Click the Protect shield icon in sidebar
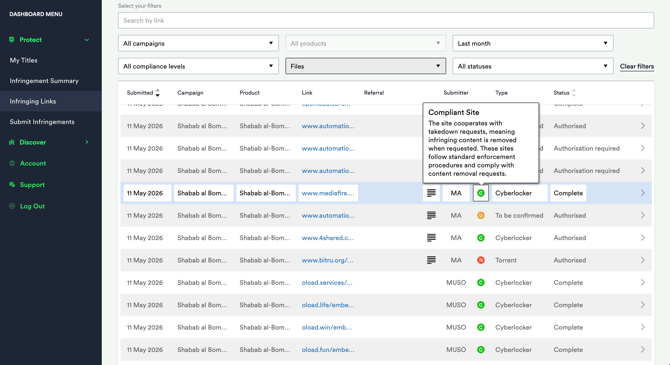Viewport: 670px width, 365px height. tap(12, 40)
